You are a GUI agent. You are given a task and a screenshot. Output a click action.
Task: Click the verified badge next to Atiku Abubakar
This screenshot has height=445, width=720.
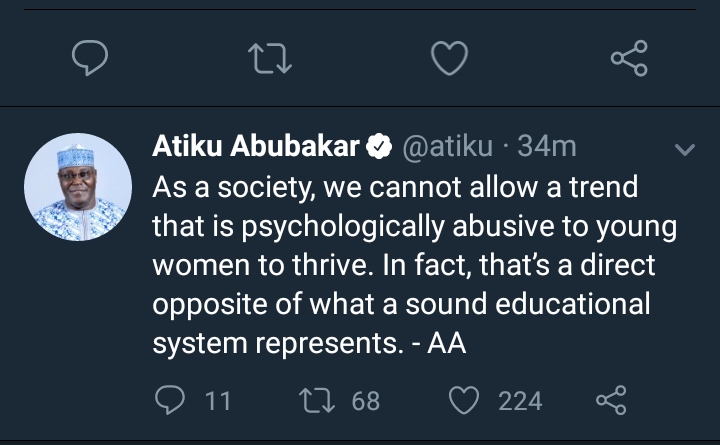pyautogui.click(x=379, y=148)
